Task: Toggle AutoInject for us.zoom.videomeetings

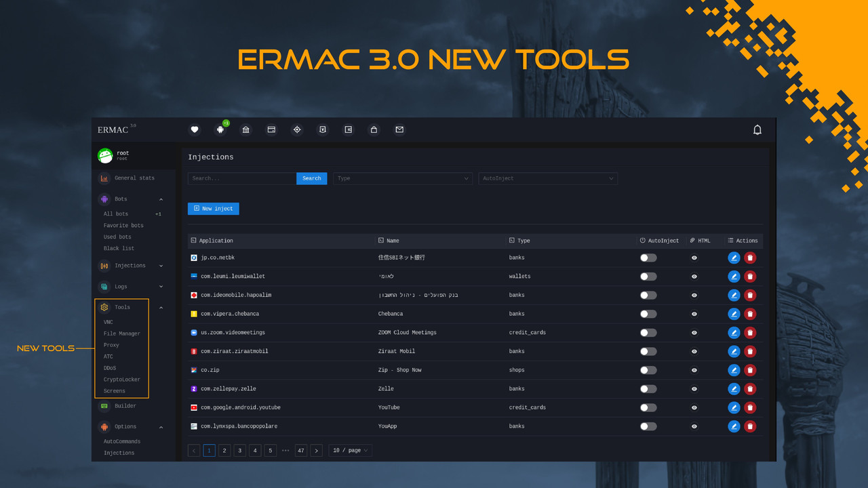Action: (x=648, y=333)
